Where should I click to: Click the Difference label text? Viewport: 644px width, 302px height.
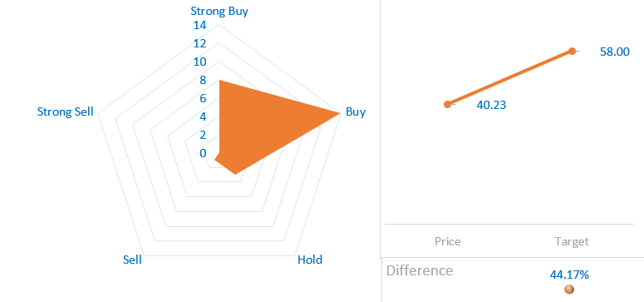click(x=420, y=270)
